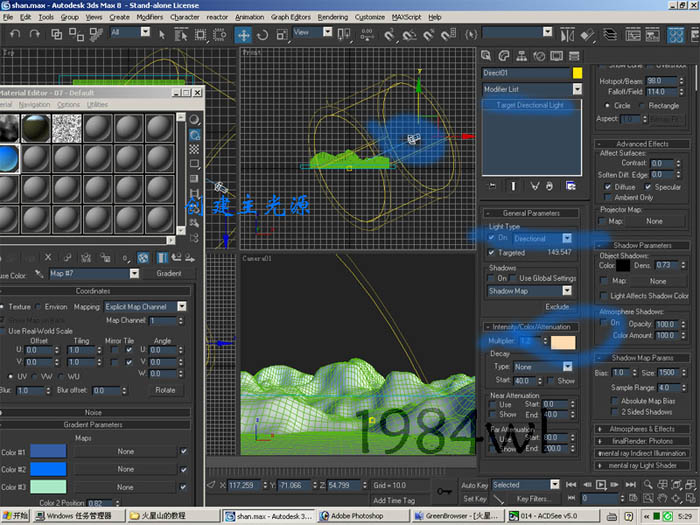Click the Color #1 gradient swatch
Screen dimensions: 700x525
[48, 451]
